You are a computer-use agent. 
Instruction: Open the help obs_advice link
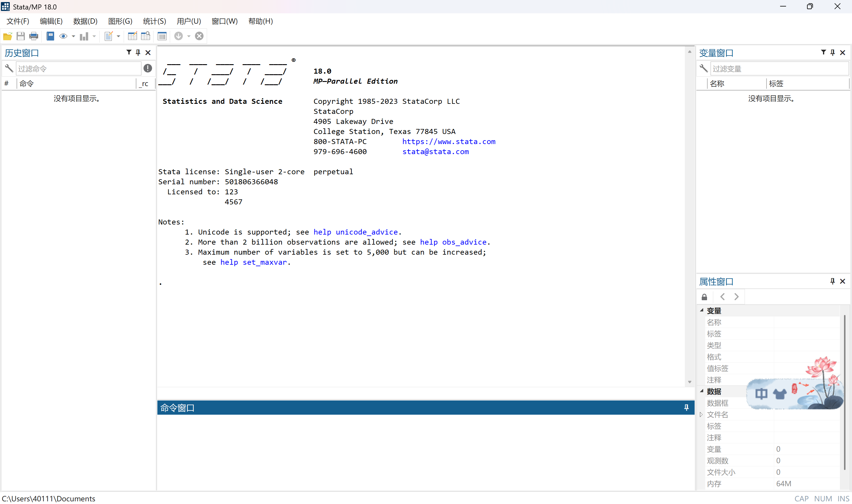click(453, 242)
